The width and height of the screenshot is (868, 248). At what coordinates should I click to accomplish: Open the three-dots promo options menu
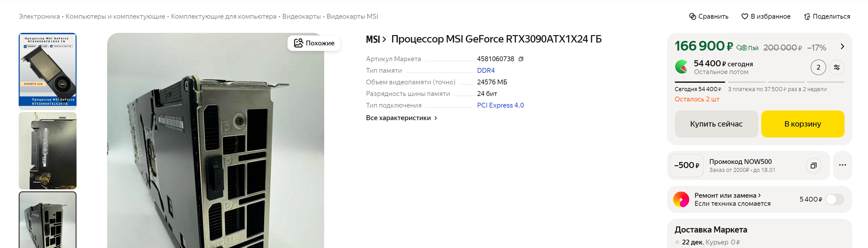coord(842,165)
